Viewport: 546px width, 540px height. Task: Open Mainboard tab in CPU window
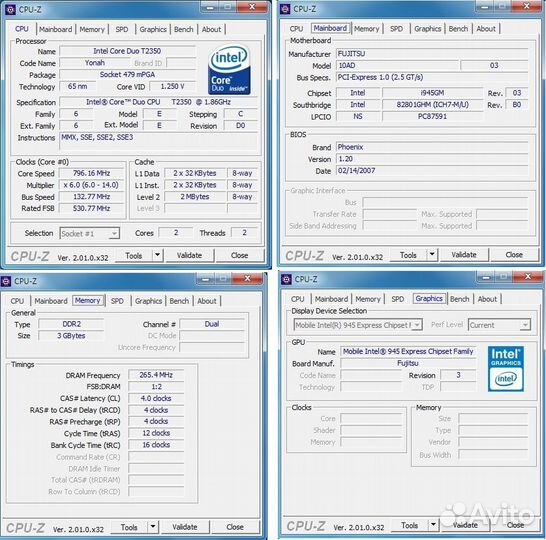coord(56,29)
